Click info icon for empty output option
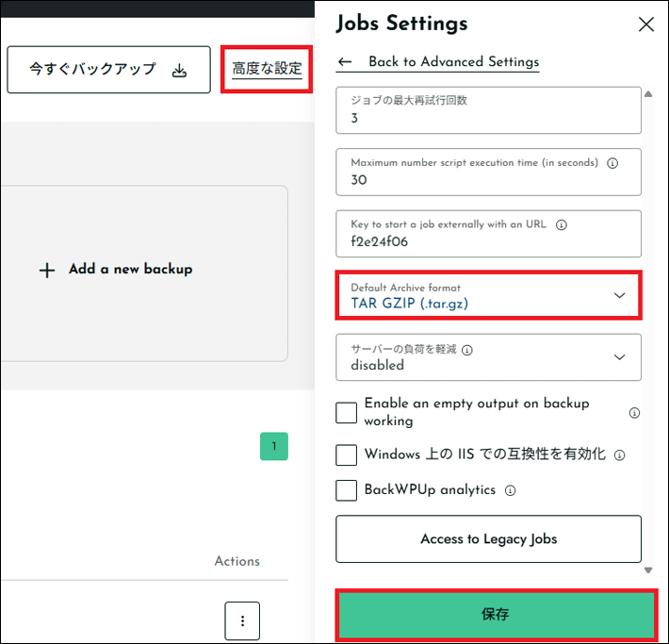Image resolution: width=669 pixels, height=644 pixels. coord(634,413)
